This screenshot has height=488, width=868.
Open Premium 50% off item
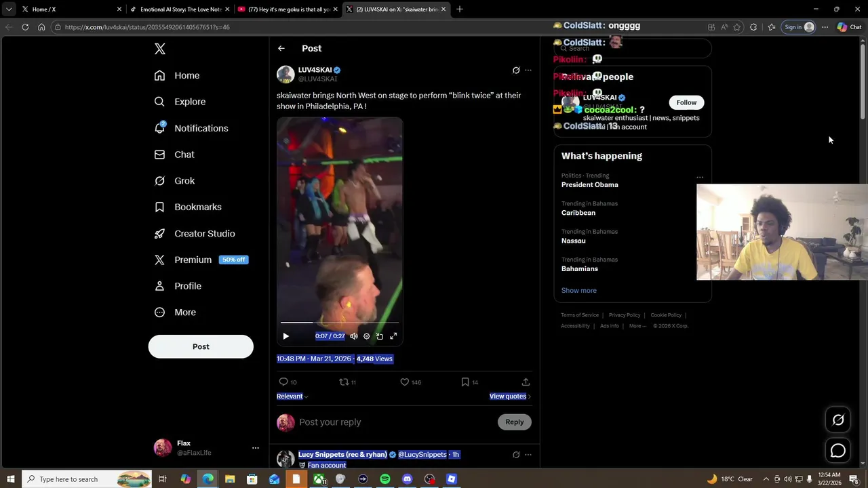click(x=201, y=260)
